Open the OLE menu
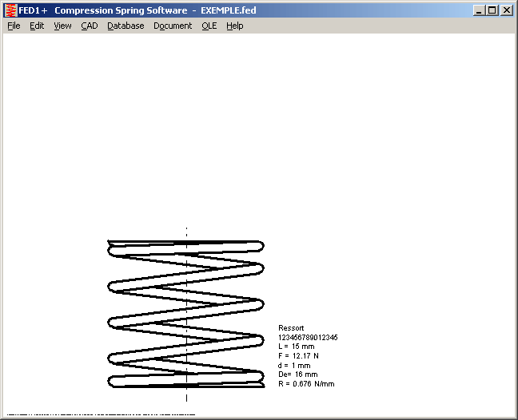518x420 pixels. coord(209,26)
